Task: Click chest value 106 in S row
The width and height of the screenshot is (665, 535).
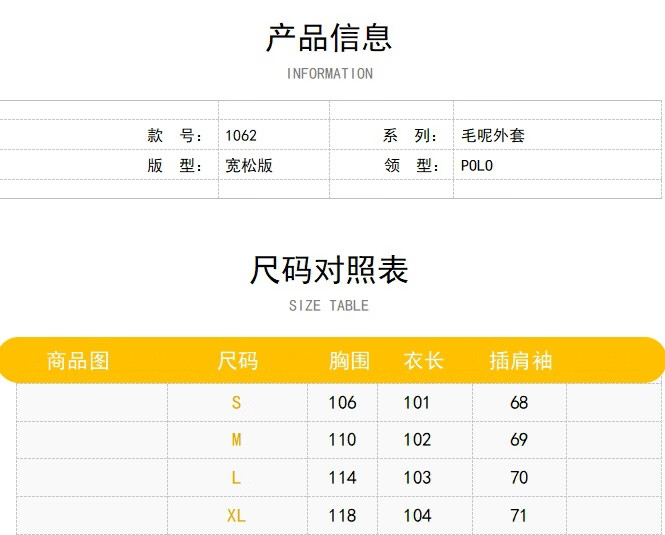Action: tap(342, 403)
